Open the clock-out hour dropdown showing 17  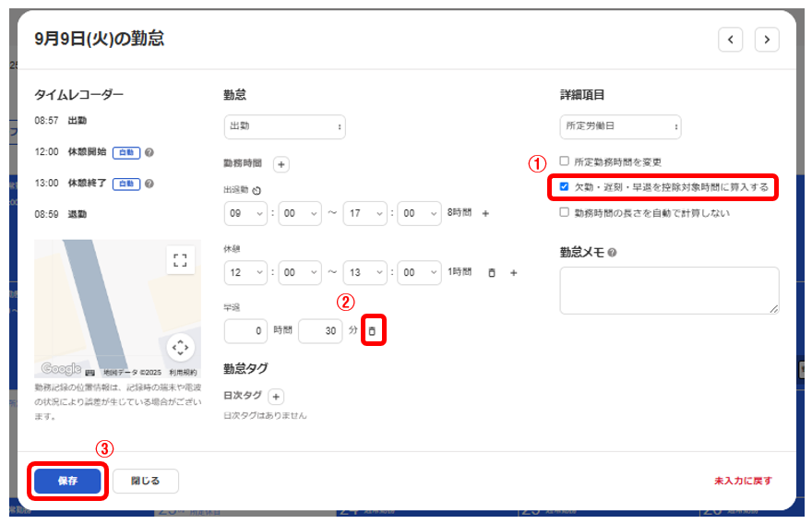(x=364, y=213)
